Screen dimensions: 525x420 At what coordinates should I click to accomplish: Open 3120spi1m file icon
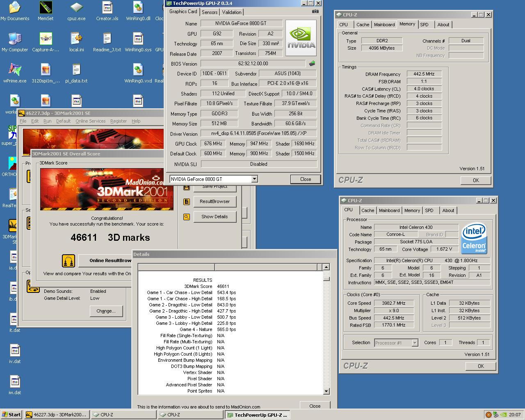pos(46,73)
